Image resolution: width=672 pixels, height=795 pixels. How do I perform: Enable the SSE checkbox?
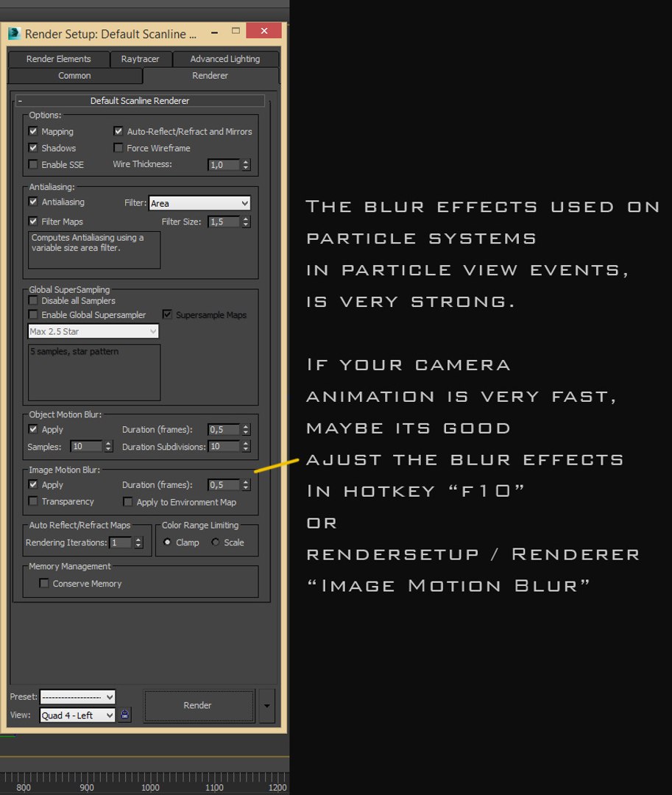[x=33, y=164]
